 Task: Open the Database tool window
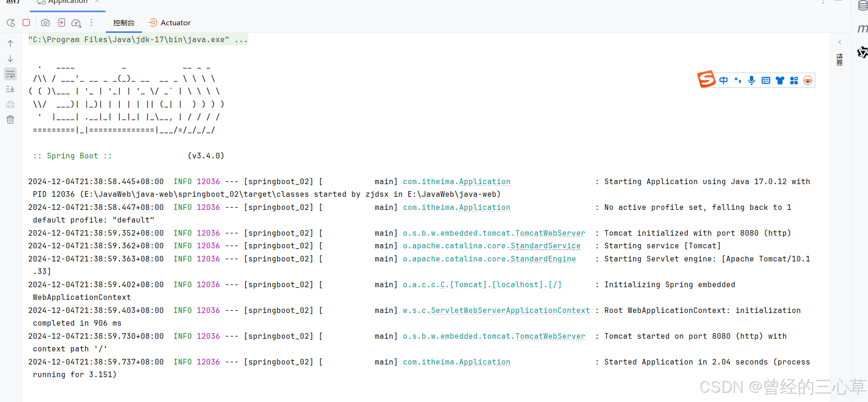click(863, 6)
